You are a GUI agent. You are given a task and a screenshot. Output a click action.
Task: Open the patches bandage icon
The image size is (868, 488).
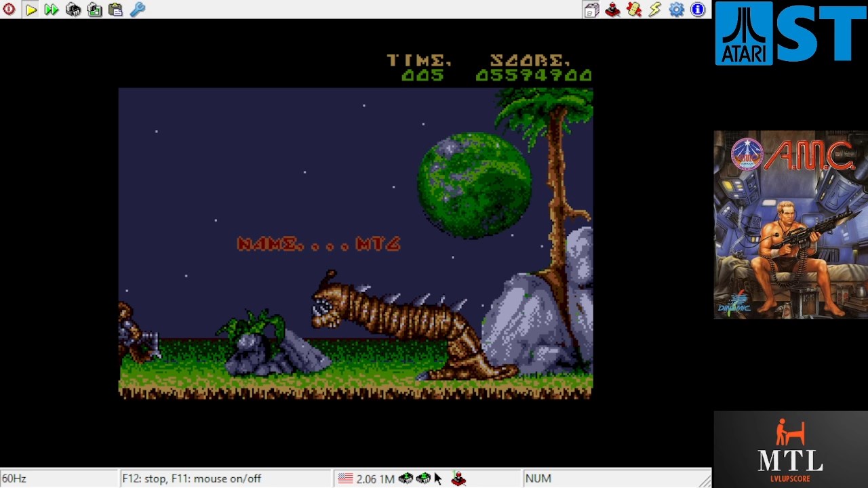[634, 9]
